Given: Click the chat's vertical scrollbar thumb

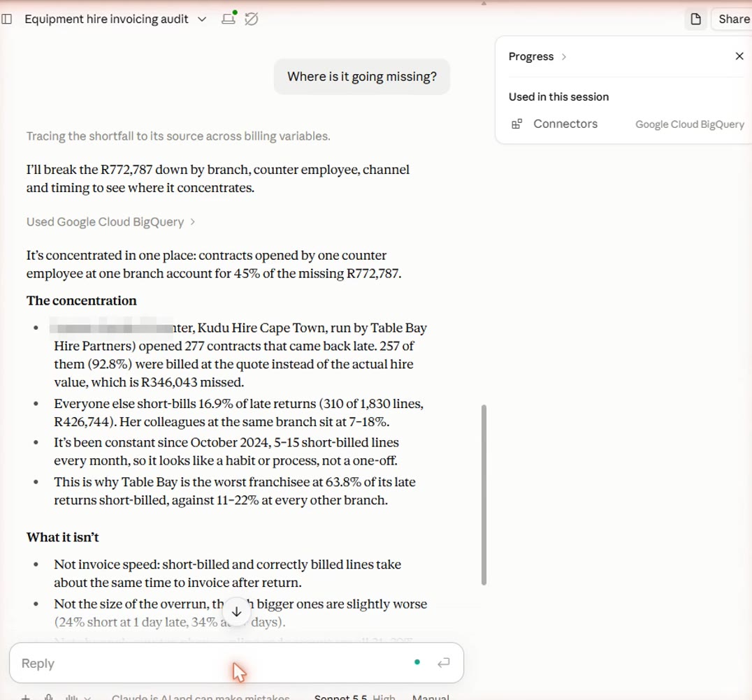Looking at the screenshot, I should point(484,495).
